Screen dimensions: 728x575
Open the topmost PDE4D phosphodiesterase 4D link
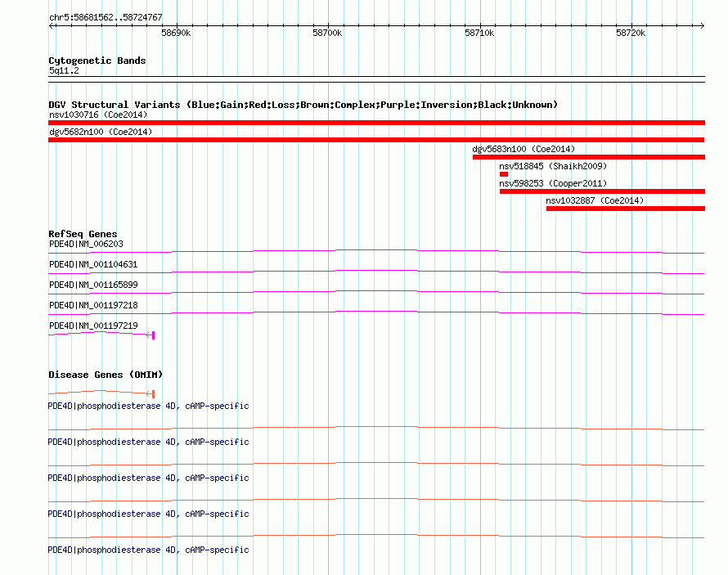point(149,406)
